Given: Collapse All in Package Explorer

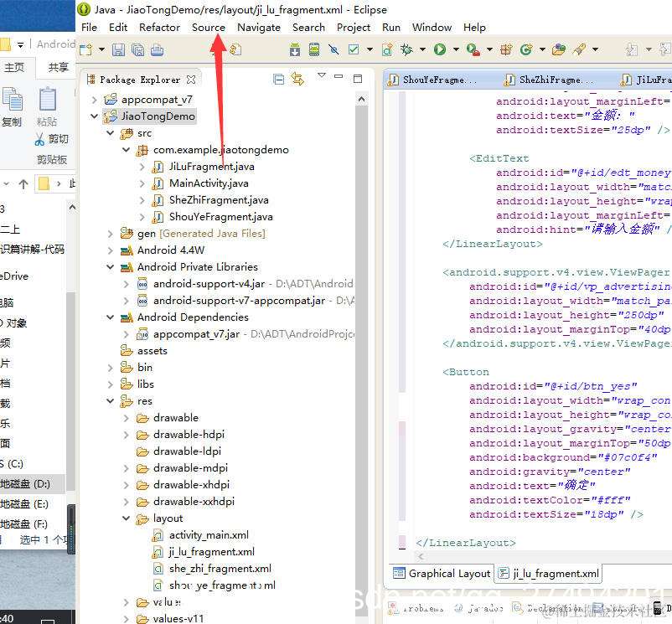Looking at the screenshot, I should (278, 80).
